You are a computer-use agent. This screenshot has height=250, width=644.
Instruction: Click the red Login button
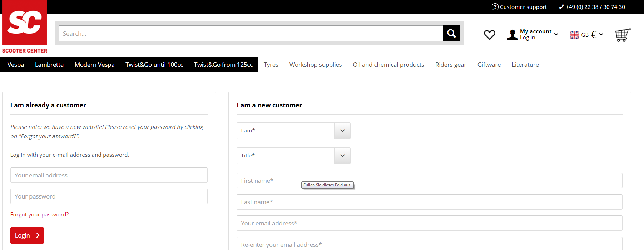(x=27, y=235)
